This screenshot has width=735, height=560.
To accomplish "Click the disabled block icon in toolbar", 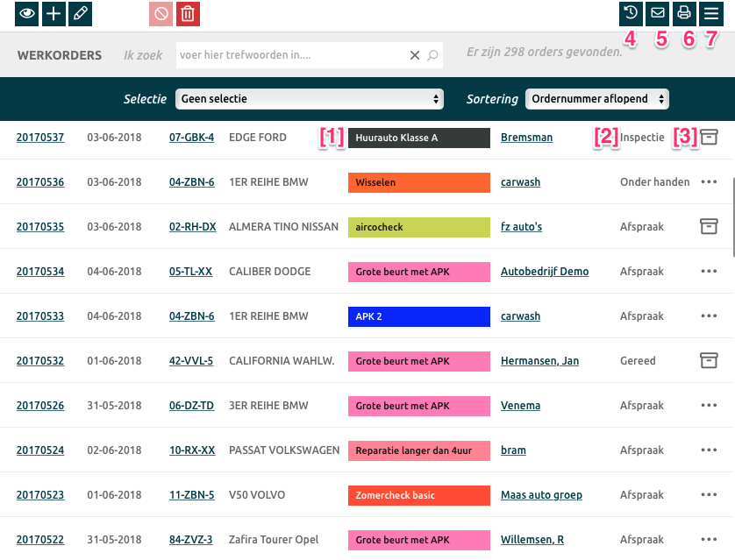I will [x=161, y=13].
